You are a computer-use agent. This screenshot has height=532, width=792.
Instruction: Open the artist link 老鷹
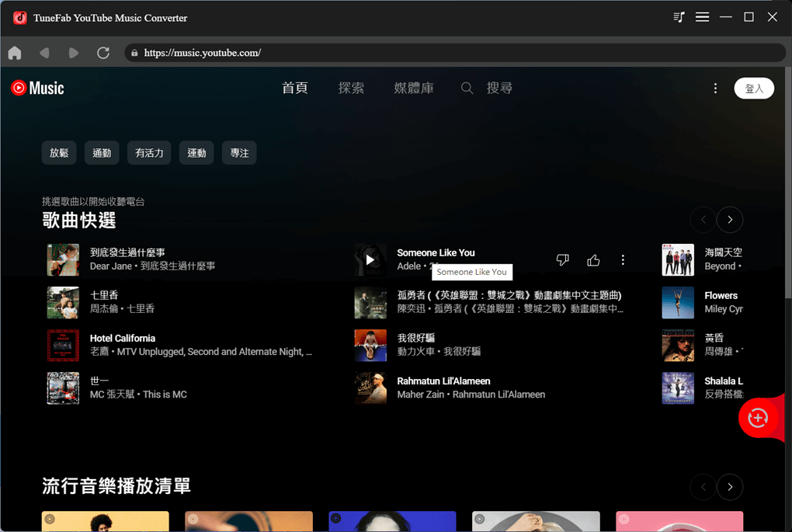pyautogui.click(x=99, y=352)
